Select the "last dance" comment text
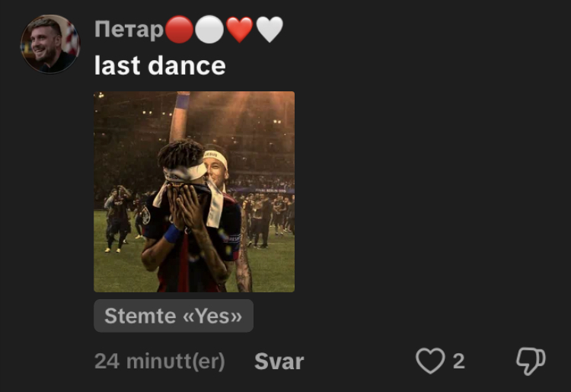Screen dimensions: 571x392 click(160, 65)
